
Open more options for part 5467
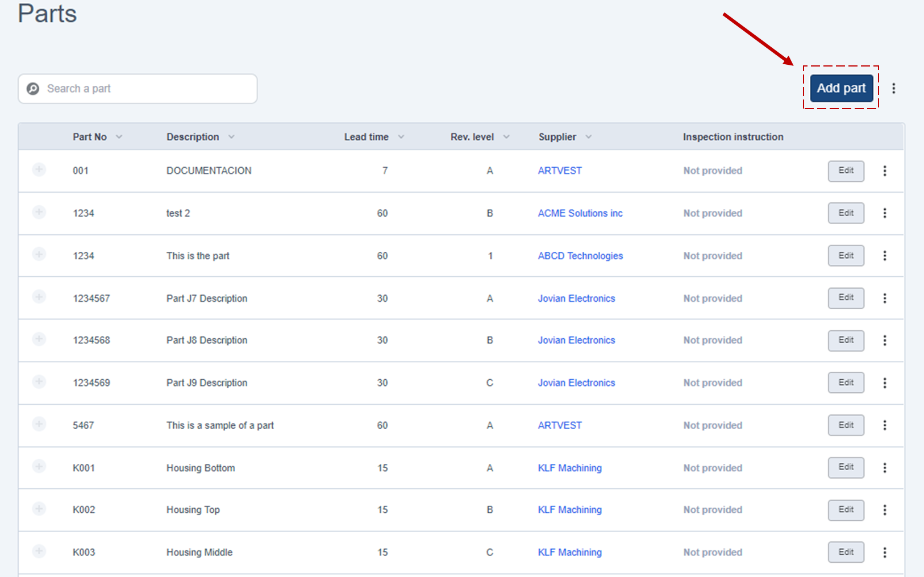coord(885,425)
